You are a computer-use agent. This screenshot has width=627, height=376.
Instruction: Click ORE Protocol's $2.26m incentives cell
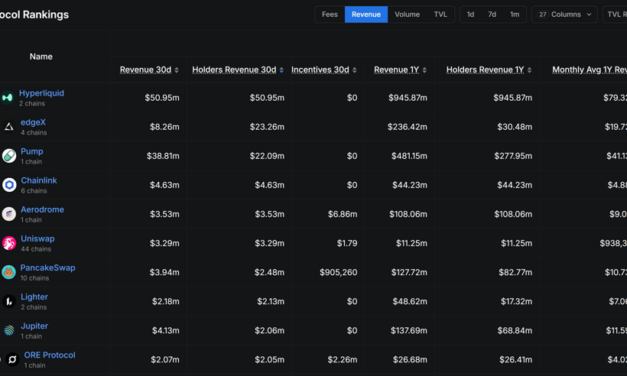pos(342,360)
